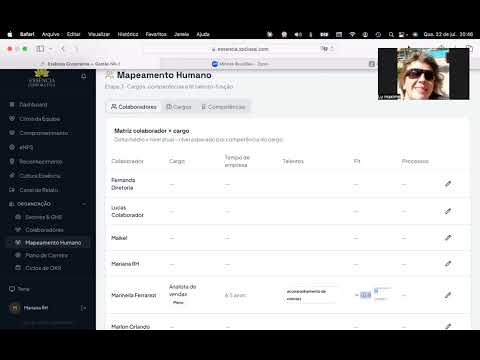The height and width of the screenshot is (360, 480).
Task: Edit the Marinella Ferrarezi row
Action: click(448, 295)
